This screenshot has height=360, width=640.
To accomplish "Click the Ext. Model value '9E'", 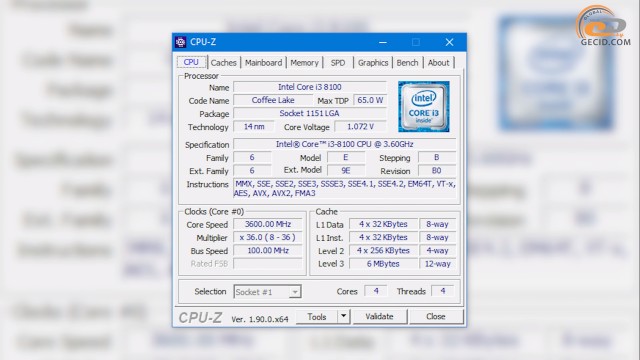I will [346, 171].
